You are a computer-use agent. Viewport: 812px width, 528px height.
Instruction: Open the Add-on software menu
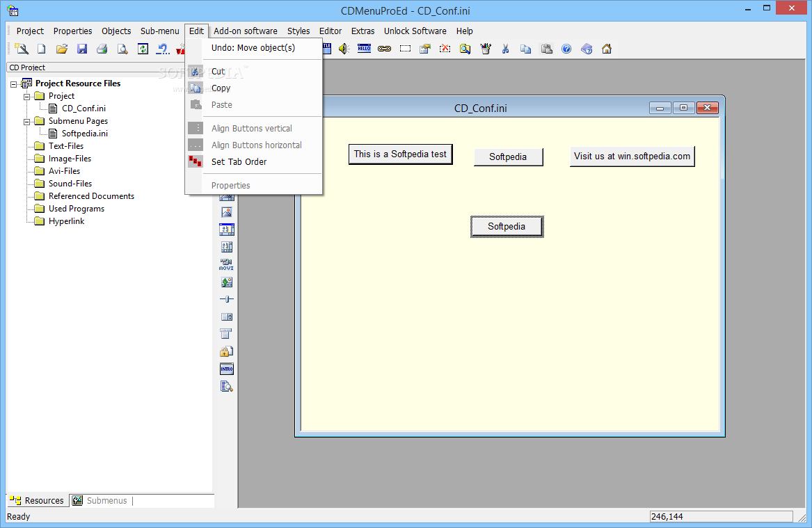[x=246, y=31]
